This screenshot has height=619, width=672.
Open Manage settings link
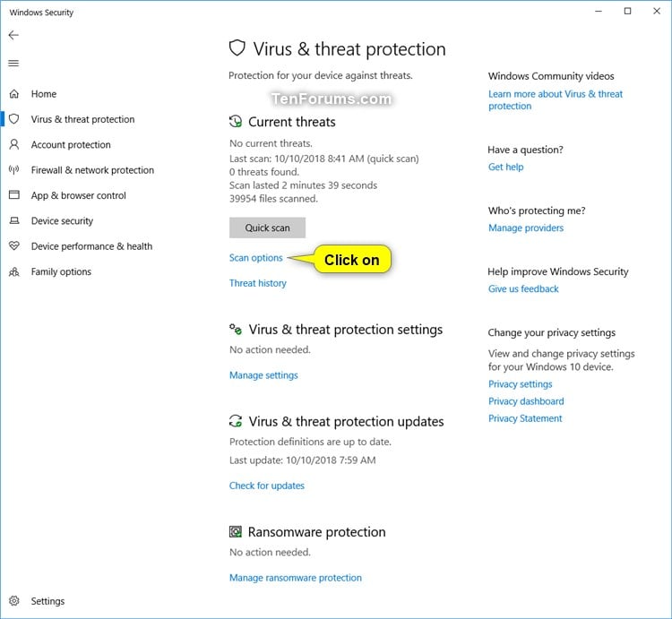tap(263, 375)
